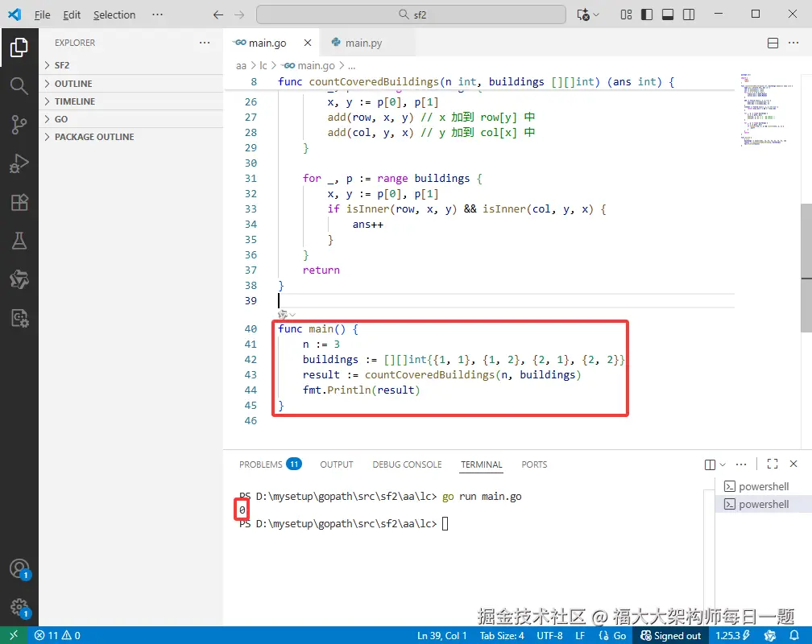Viewport: 812px width, 644px height.
Task: Open the PORTS panel tab
Action: [x=534, y=464]
